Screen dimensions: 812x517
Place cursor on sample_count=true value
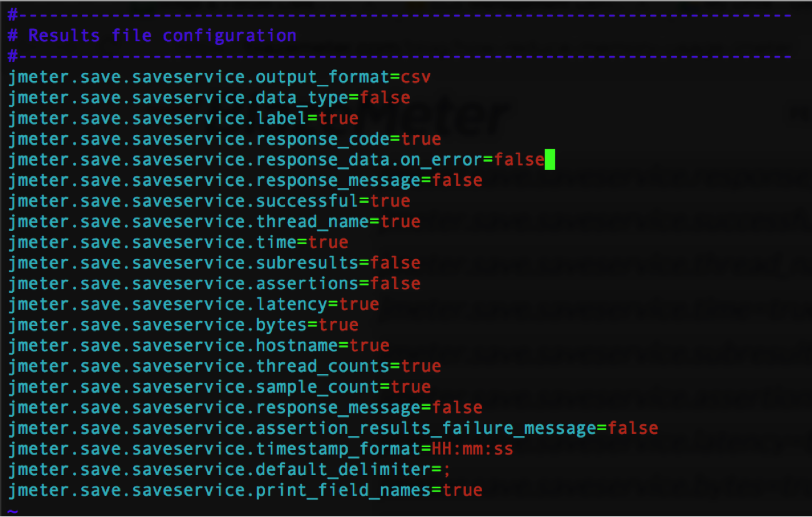(x=411, y=387)
